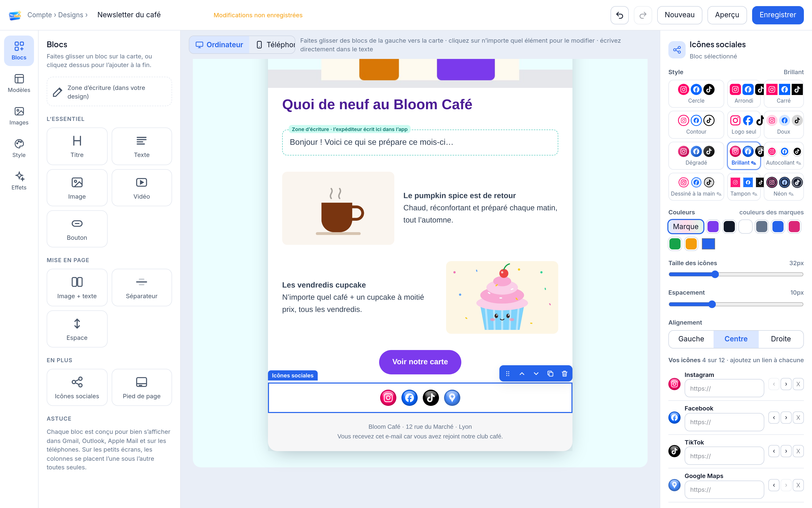
Task: Click the drag handle dots on block toolbar
Action: [x=508, y=374]
